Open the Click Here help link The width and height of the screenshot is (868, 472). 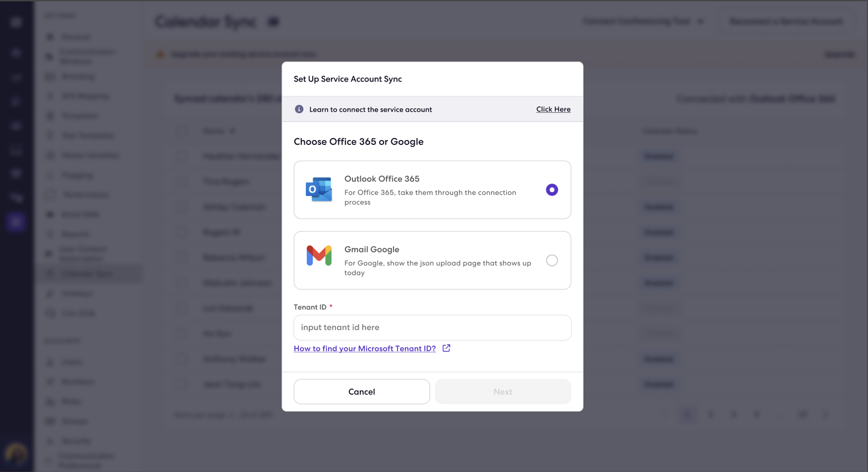click(553, 109)
